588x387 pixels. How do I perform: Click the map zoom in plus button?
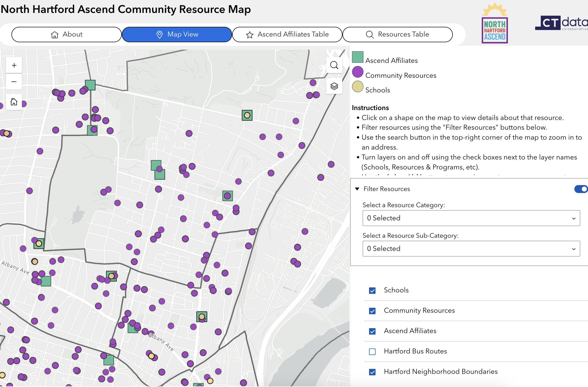(x=14, y=65)
